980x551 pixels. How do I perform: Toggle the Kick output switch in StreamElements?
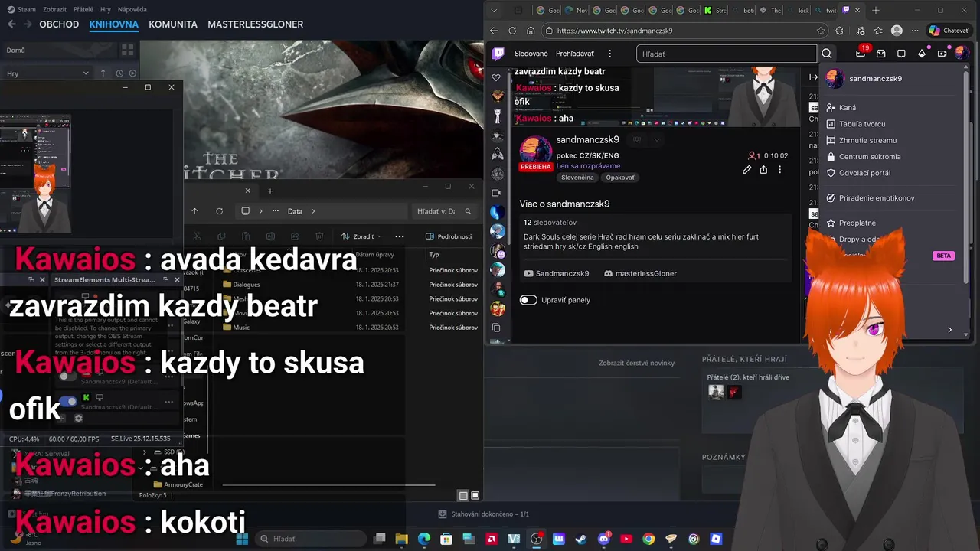click(68, 401)
